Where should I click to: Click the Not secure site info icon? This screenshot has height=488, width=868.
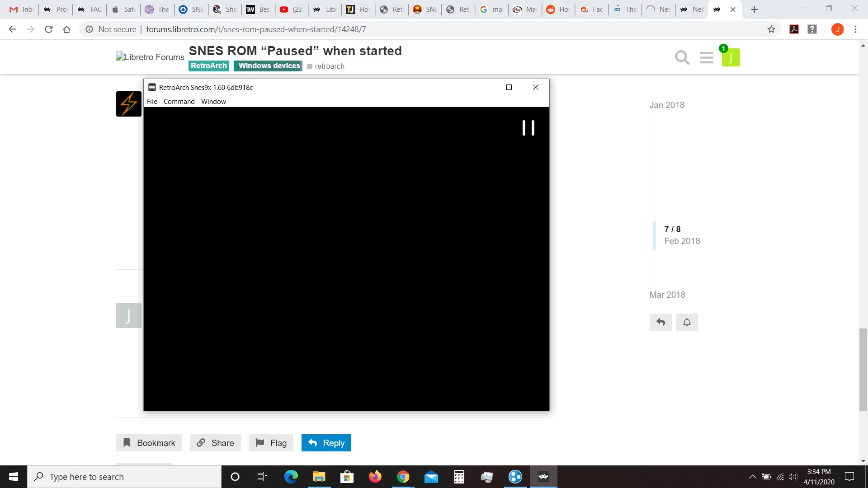(x=90, y=29)
